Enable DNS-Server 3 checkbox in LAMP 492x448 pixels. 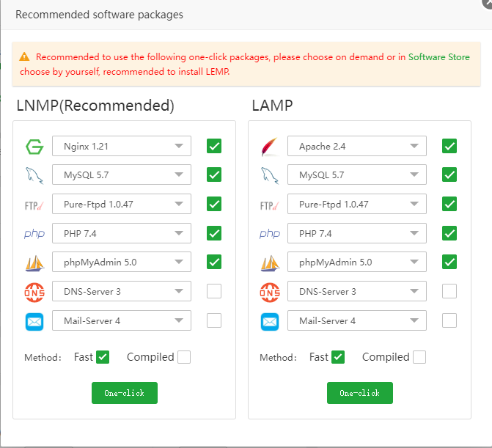pyautogui.click(x=449, y=291)
